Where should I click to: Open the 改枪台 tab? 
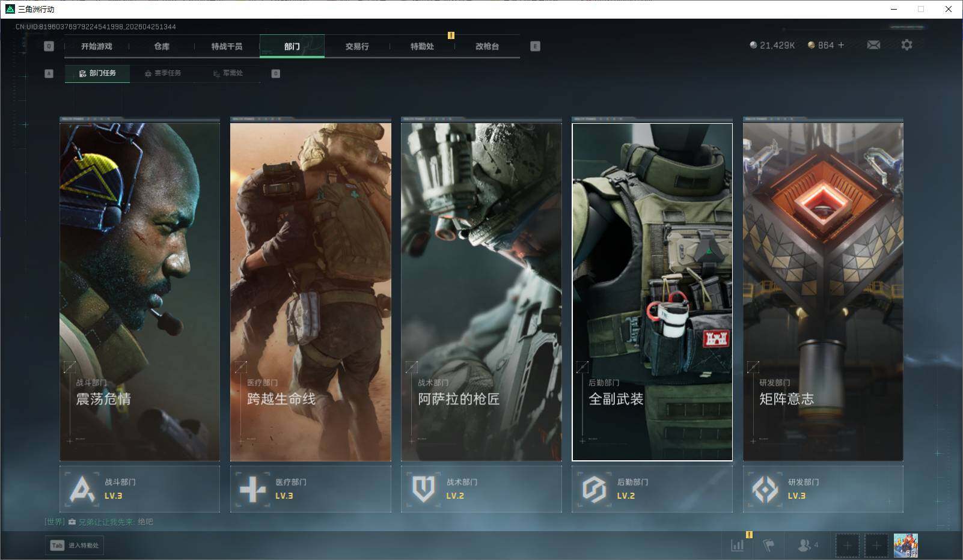point(487,46)
